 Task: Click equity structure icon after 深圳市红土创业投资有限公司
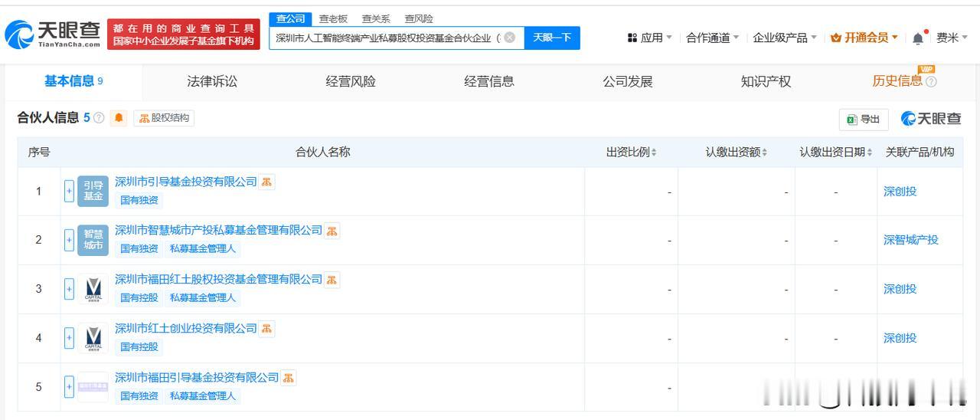pyautogui.click(x=266, y=329)
